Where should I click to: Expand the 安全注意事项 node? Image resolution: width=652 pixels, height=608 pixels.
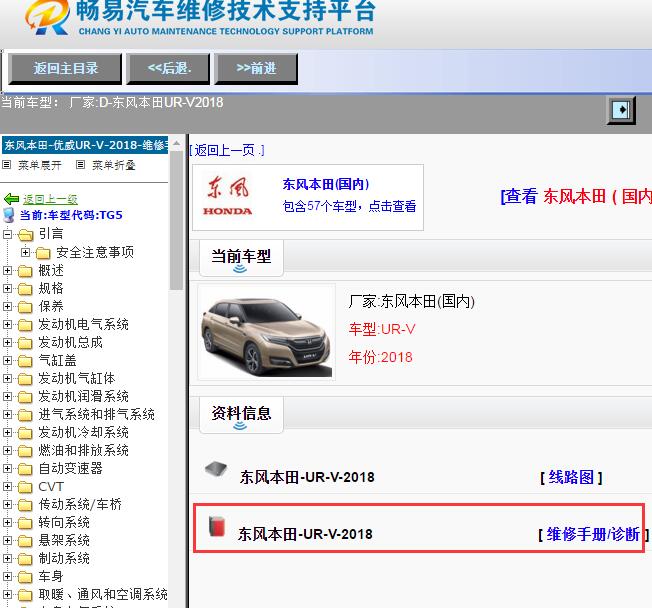25,252
